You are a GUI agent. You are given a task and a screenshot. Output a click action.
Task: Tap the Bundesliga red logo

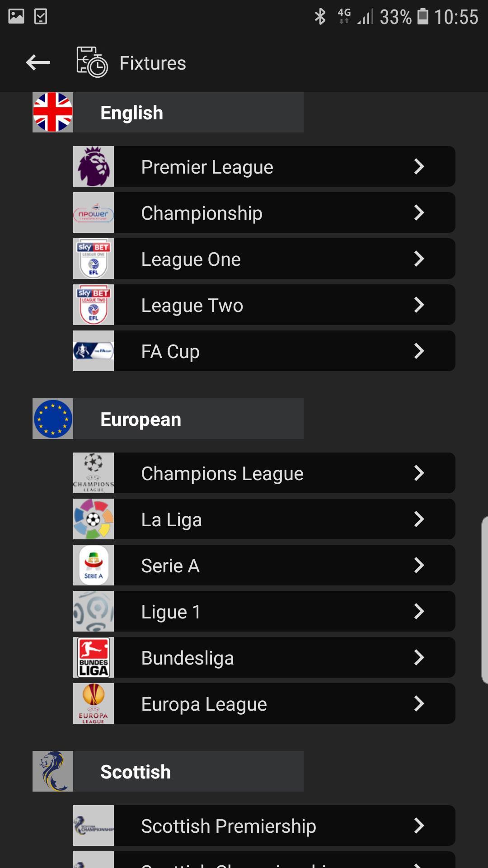click(94, 657)
